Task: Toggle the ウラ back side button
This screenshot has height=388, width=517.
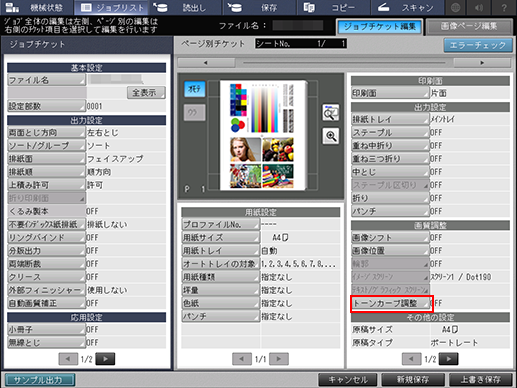Action: 194,112
